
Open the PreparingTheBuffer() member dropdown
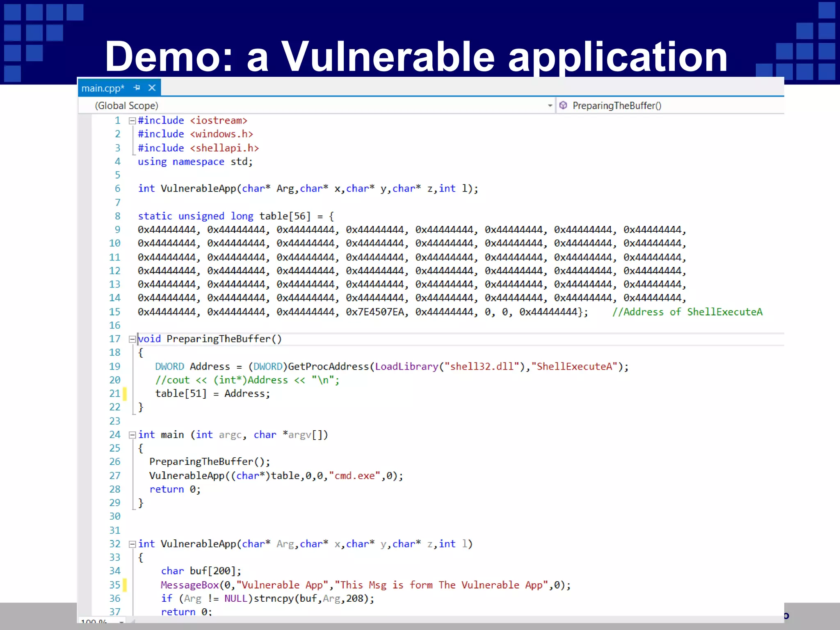click(671, 105)
